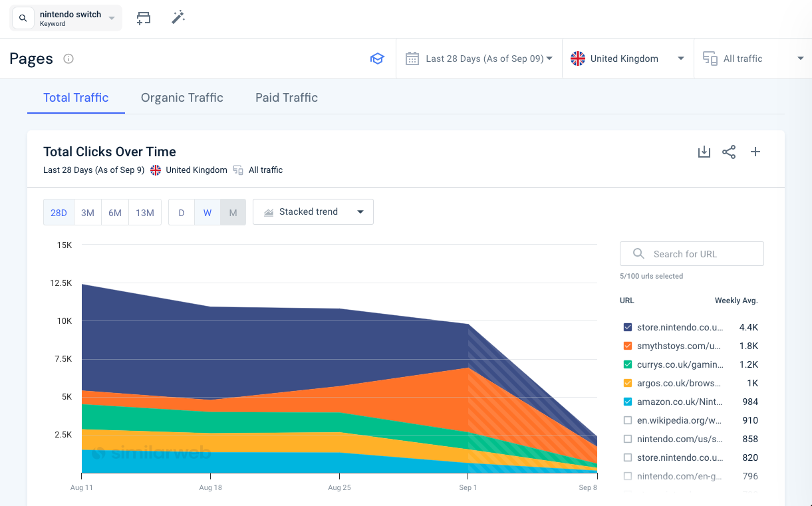
Task: Click the info icon beside Pages
Action: tap(68, 59)
